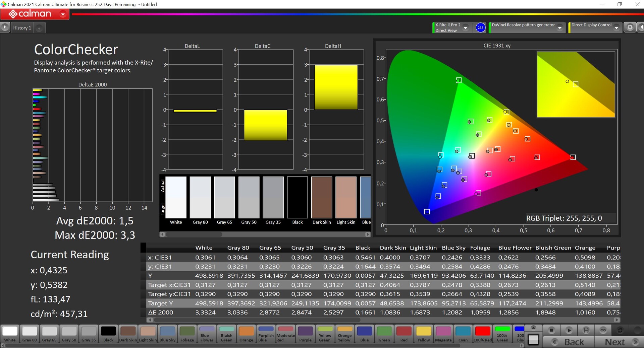Viewport: 644px width, 348px height.
Task: Click the continuous read infinity icon
Action: click(x=603, y=330)
